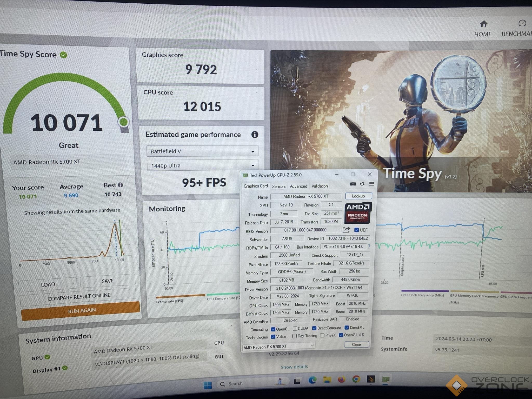Expand the 1440p Ultra resolution dropdown
This screenshot has width=532, height=399.
(203, 165)
